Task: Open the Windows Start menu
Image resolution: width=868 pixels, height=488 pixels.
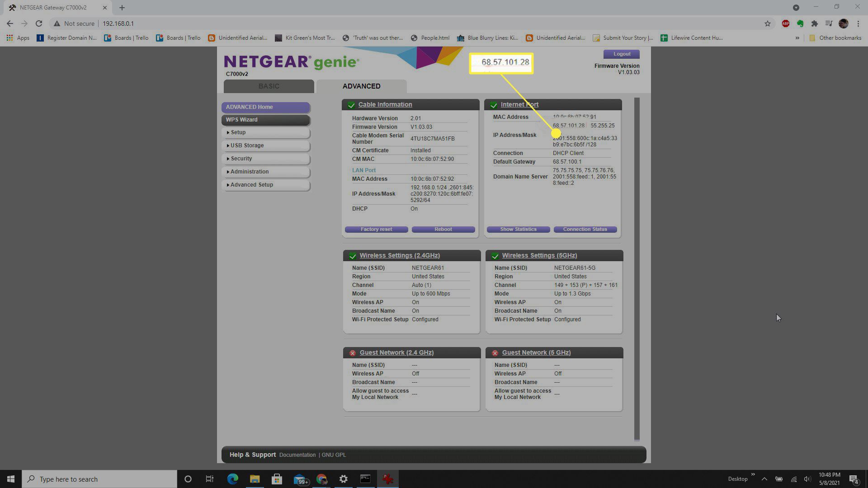Action: coord(11,479)
